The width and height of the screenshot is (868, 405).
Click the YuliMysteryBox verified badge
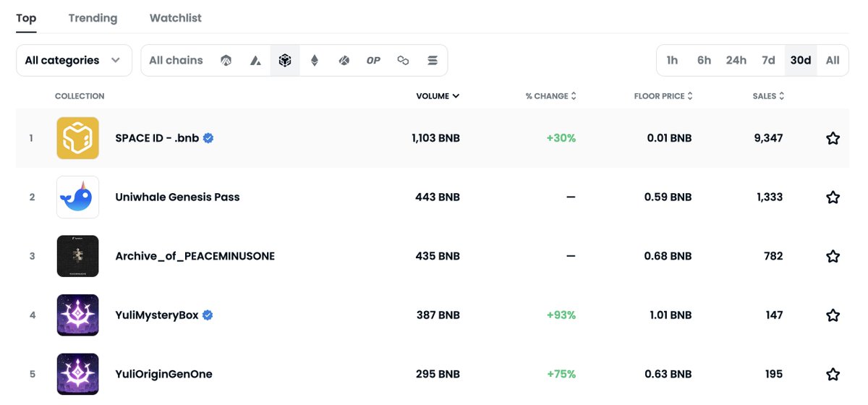click(207, 315)
